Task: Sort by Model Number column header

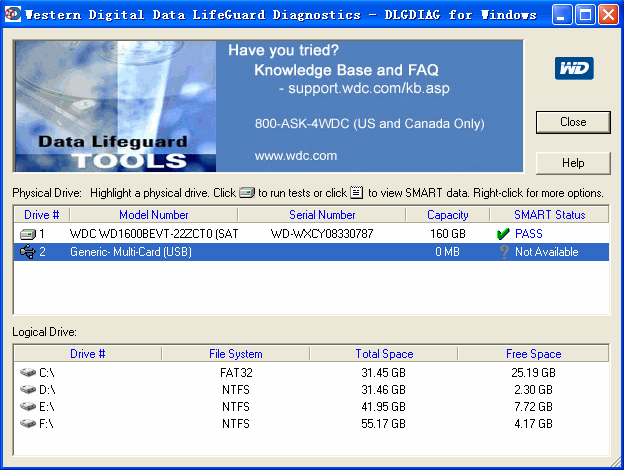Action: point(154,215)
